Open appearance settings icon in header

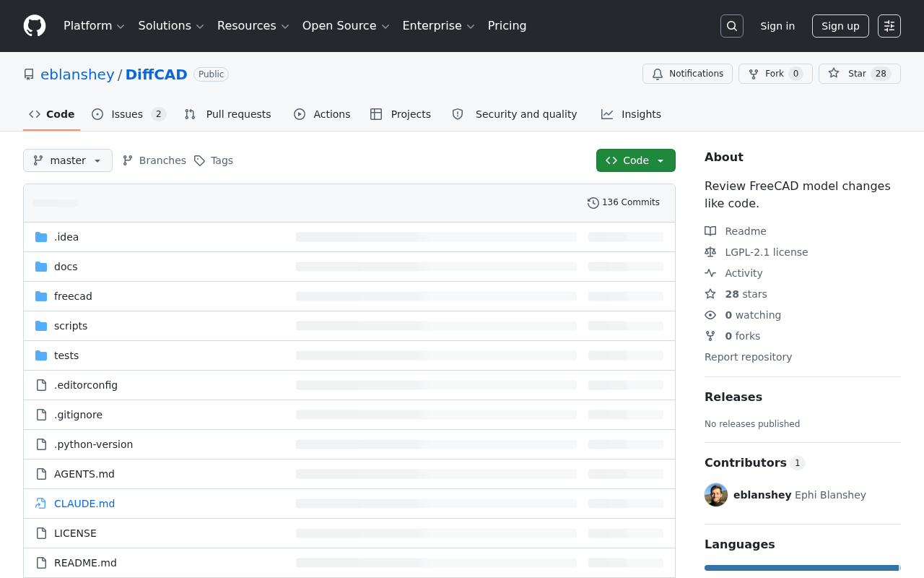(889, 26)
